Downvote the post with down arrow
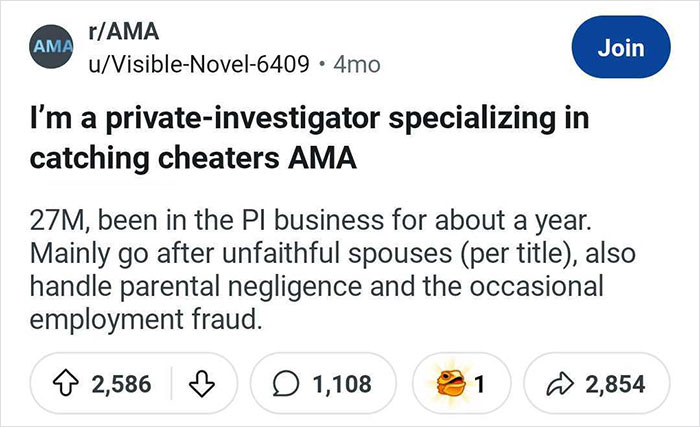 (x=205, y=383)
